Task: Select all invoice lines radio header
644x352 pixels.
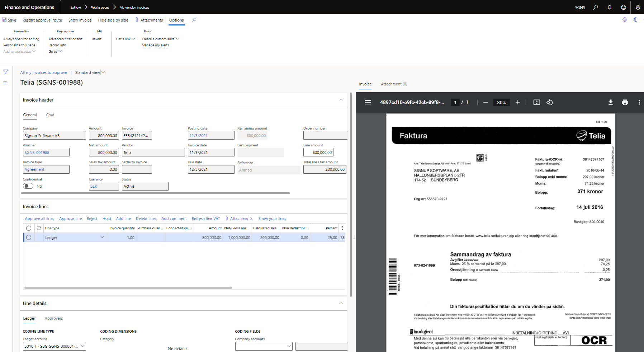Action: point(29,228)
